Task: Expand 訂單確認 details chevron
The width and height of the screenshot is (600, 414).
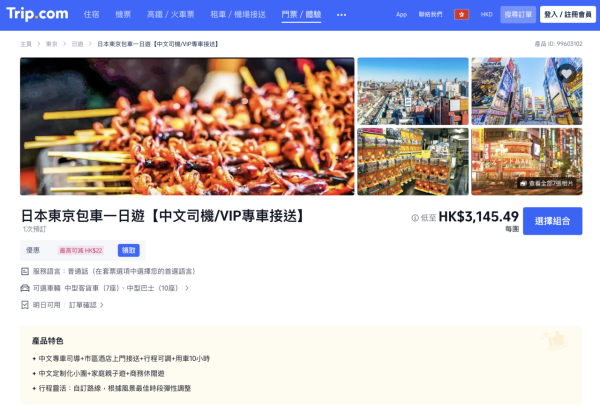Action: coord(101,305)
